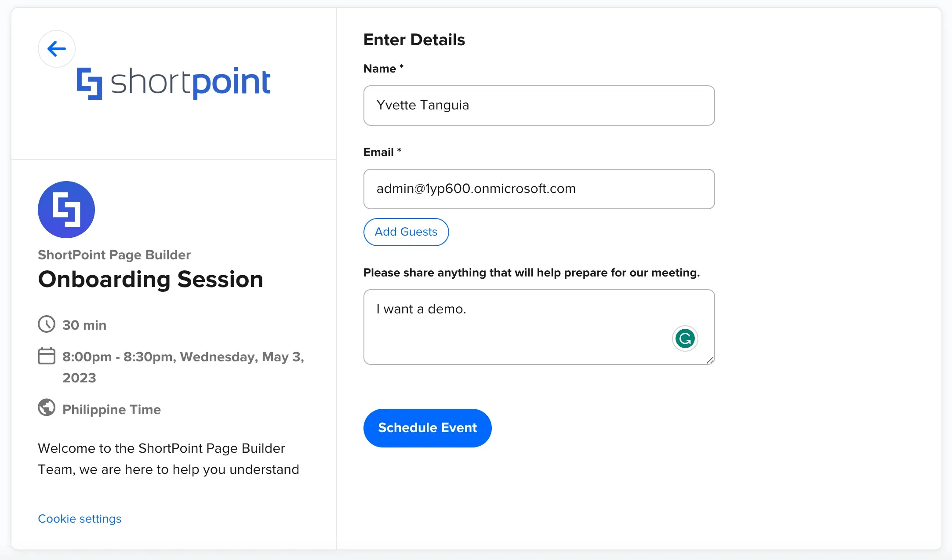The height and width of the screenshot is (560, 952).
Task: Schedule Event with the blue button
Action: tap(427, 428)
